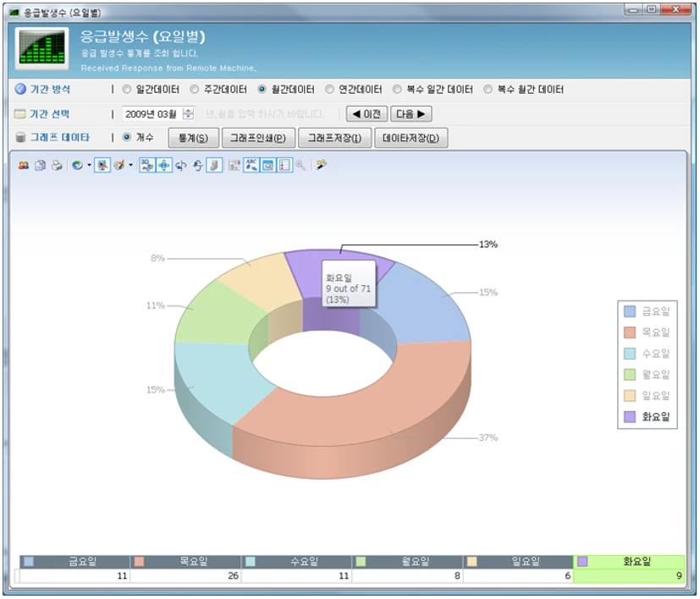Open chart properties wand icon
Image resolution: width=700 pixels, height=599 pixels.
pyautogui.click(x=322, y=165)
